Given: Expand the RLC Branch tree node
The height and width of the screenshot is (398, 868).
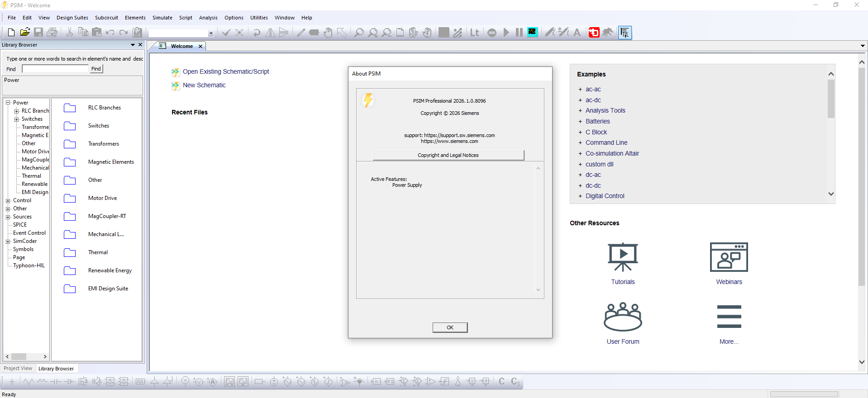Looking at the screenshot, I should tap(16, 111).
